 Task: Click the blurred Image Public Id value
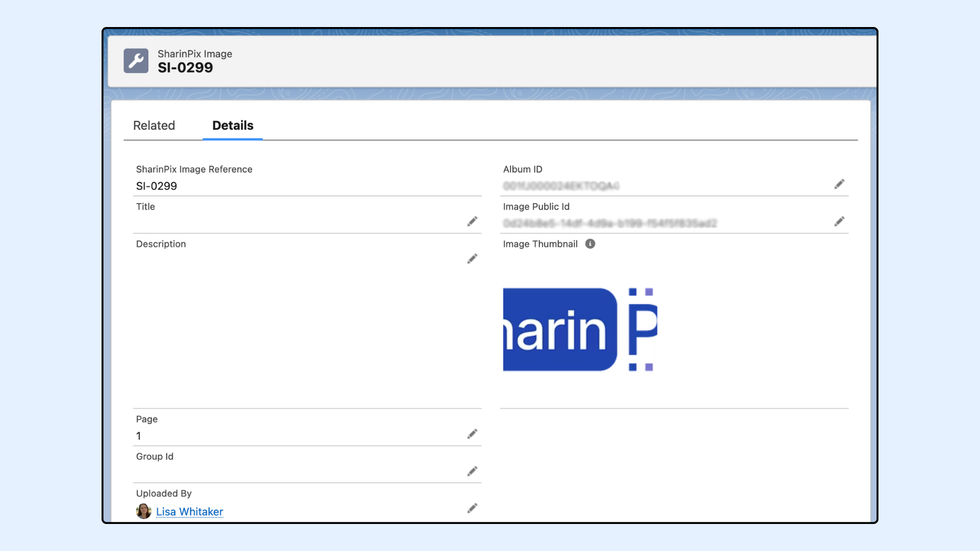click(609, 223)
